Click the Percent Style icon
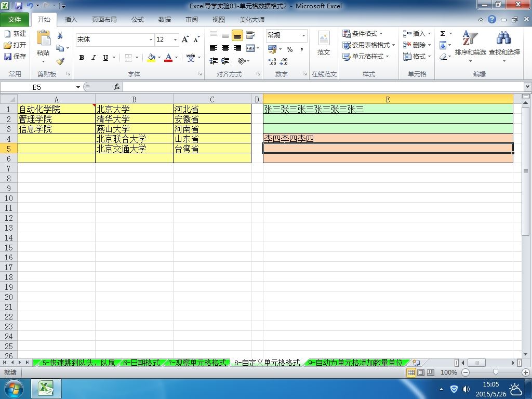The height and width of the screenshot is (399, 532). [x=289, y=49]
